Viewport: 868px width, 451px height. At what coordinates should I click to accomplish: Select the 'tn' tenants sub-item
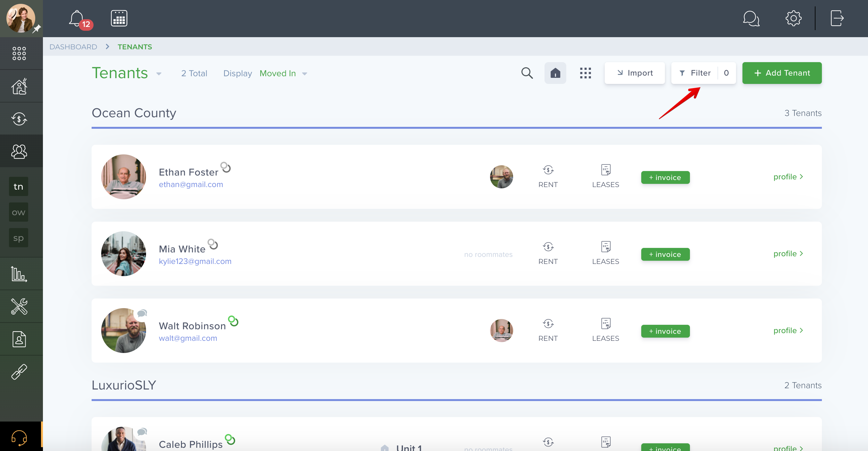(x=19, y=186)
